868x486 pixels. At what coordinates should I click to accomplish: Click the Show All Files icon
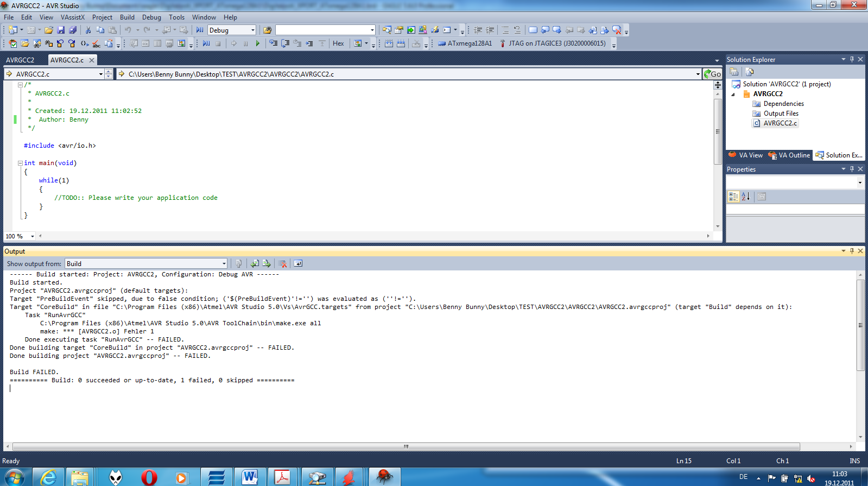tap(750, 72)
